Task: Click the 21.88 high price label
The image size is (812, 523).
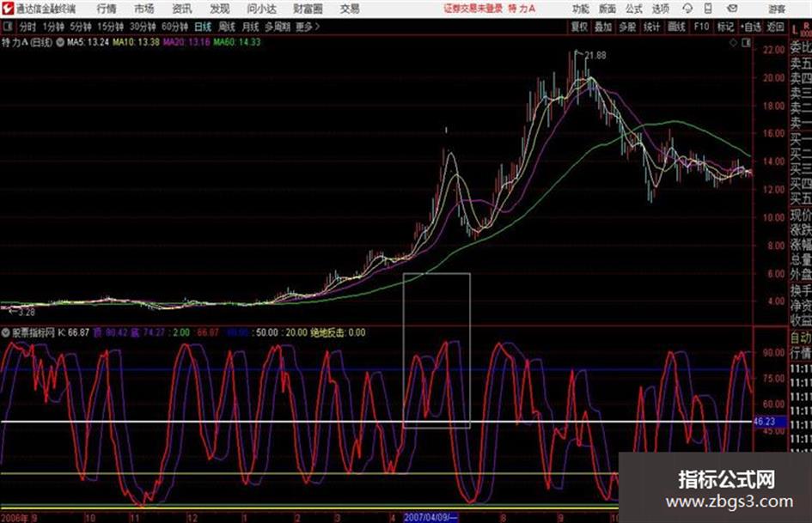Action: (x=595, y=55)
